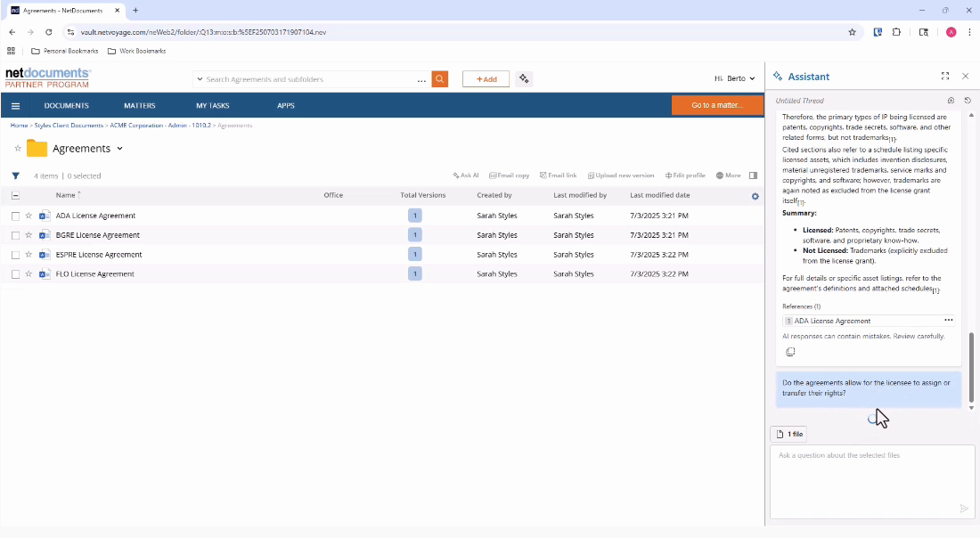Click the browser address bar URL
980x538 pixels.
(203, 32)
